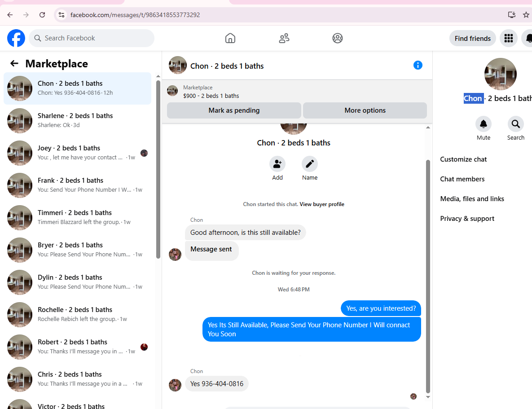Screen dimensions: 532x409
Task: Open site information icon in address bar
Action: [62, 15]
